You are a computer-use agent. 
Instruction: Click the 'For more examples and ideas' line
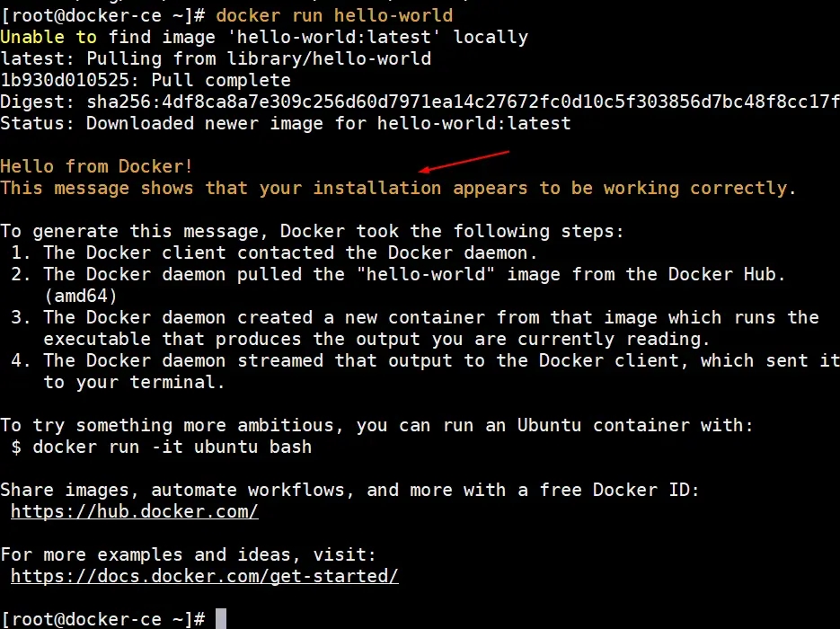[x=188, y=554]
